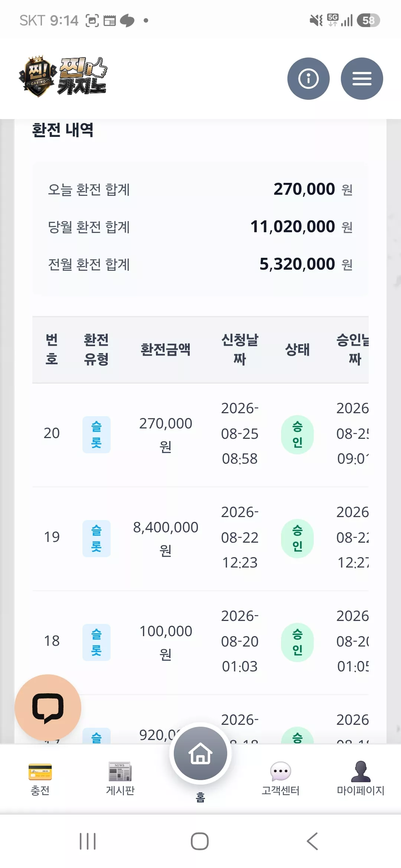Tap the casino logo in header

(63, 76)
